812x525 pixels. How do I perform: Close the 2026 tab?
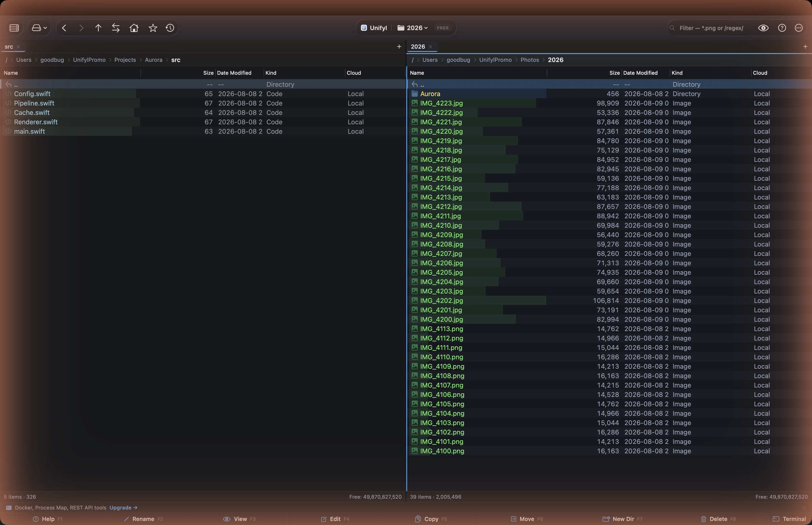coord(430,47)
